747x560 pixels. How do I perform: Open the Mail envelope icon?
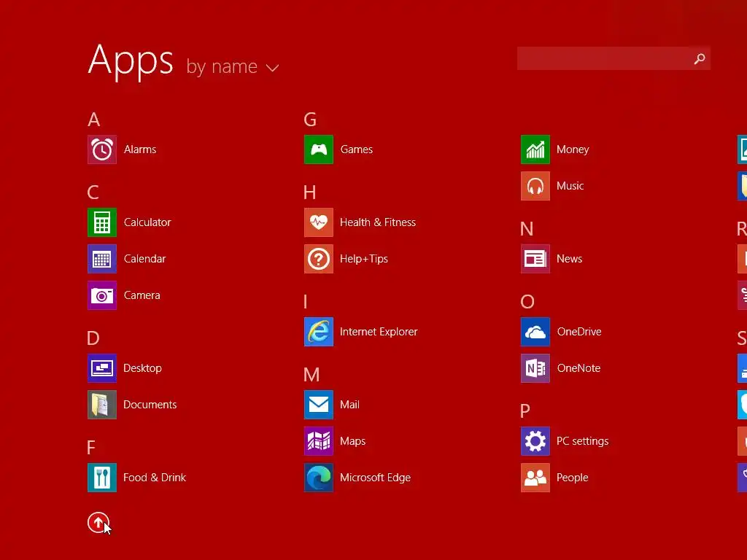point(319,405)
